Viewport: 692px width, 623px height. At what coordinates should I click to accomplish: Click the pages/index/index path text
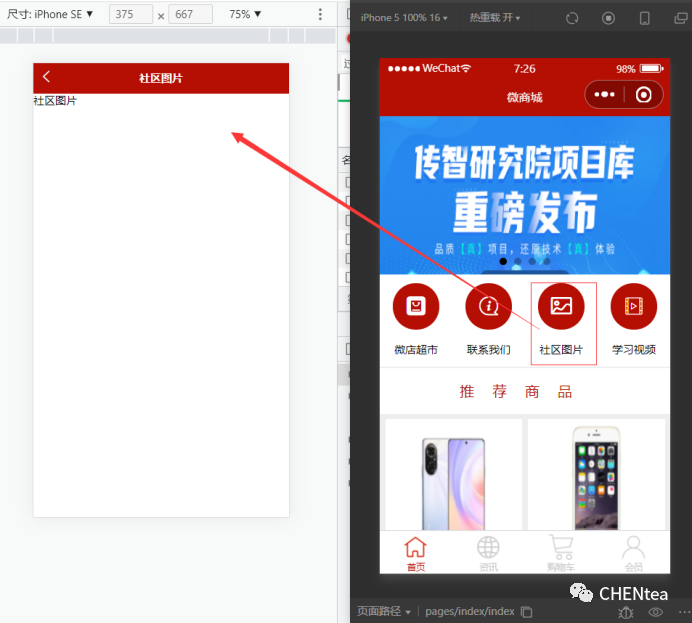[470, 612]
